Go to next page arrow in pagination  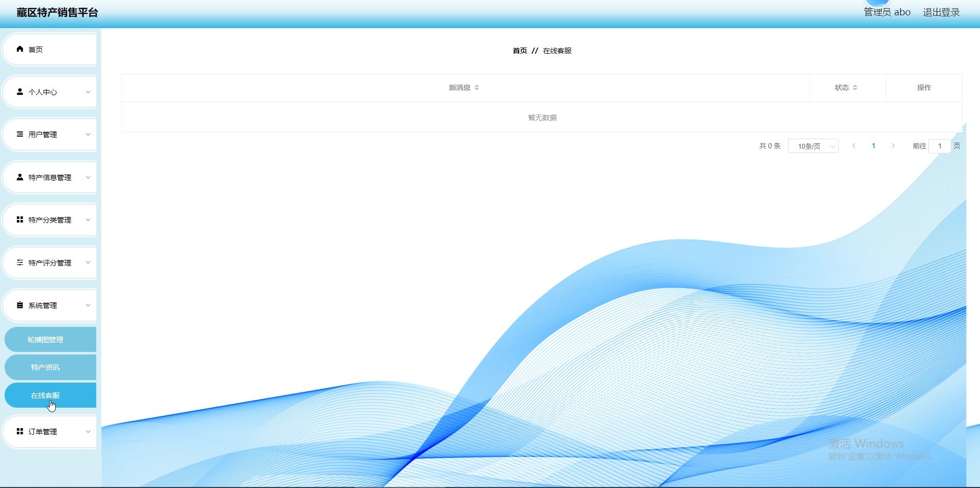coord(893,146)
